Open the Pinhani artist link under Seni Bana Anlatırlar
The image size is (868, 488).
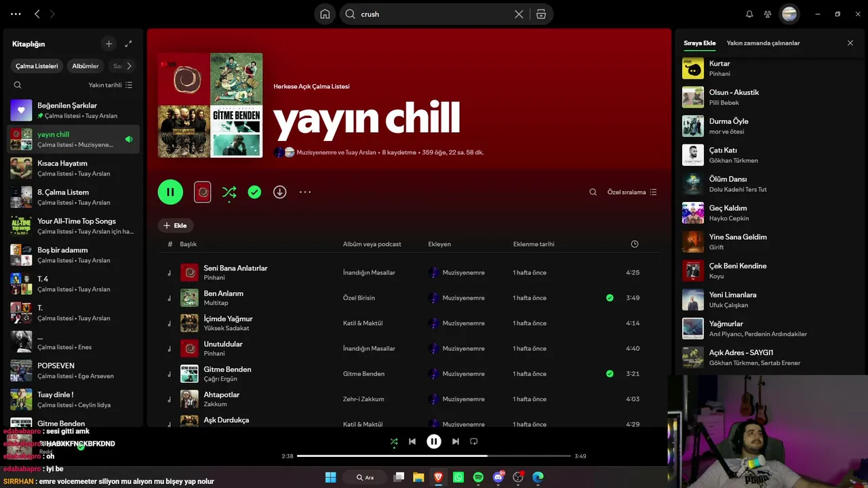[214, 278]
